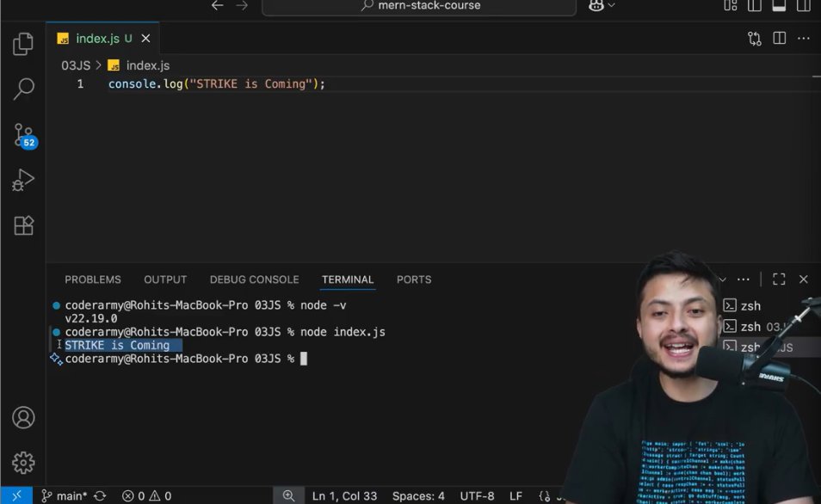
Task: Open terminal panel more actions ellipsis
Action: (743, 280)
